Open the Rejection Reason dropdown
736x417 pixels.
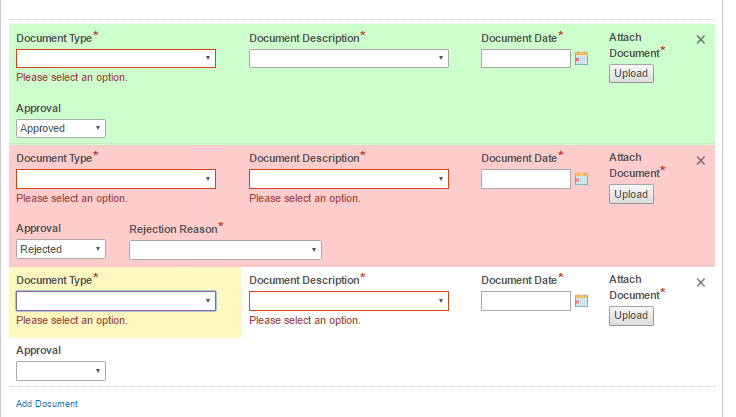[x=225, y=250]
